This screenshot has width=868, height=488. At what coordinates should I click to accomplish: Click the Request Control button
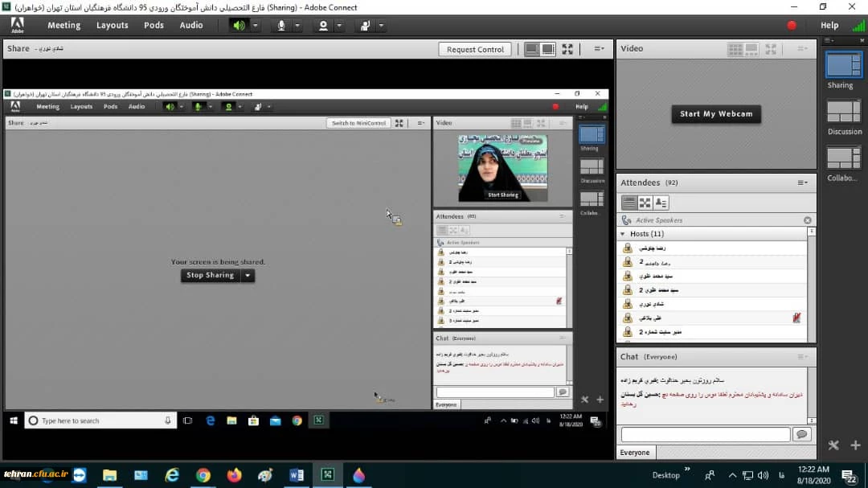[475, 49]
